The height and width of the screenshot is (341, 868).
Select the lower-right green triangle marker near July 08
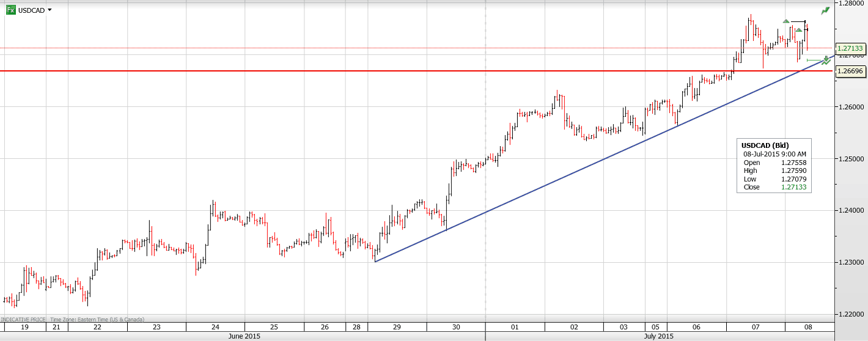pyautogui.click(x=798, y=29)
